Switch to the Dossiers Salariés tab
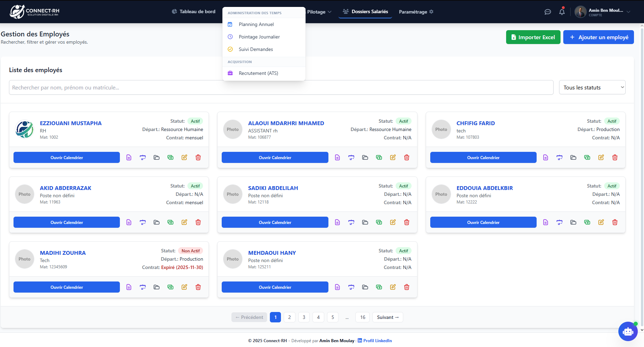Viewport: 644px width, 347px height. point(365,12)
